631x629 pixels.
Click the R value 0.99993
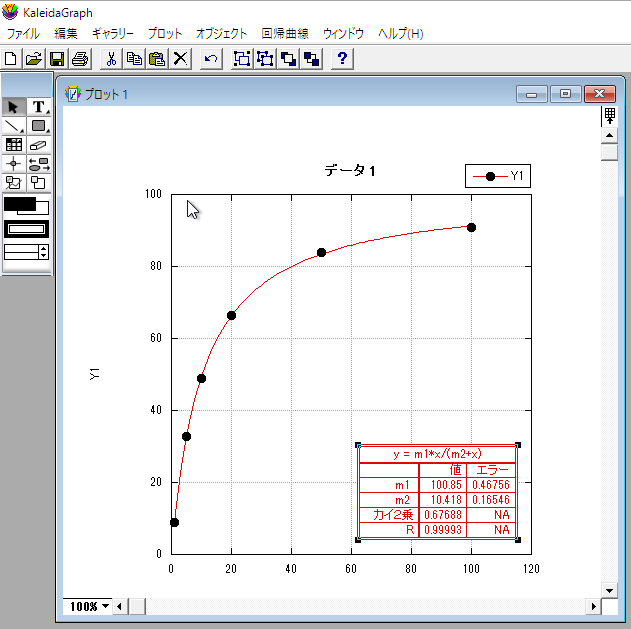pos(443,530)
